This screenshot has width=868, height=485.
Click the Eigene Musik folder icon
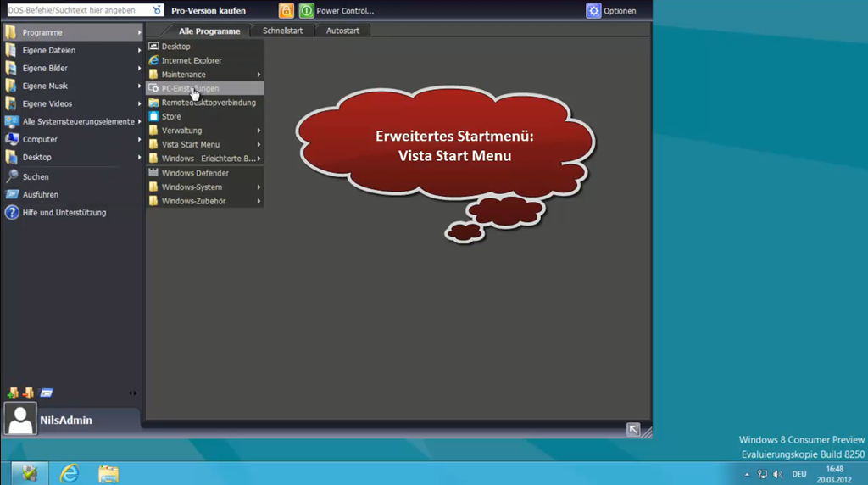click(x=11, y=86)
